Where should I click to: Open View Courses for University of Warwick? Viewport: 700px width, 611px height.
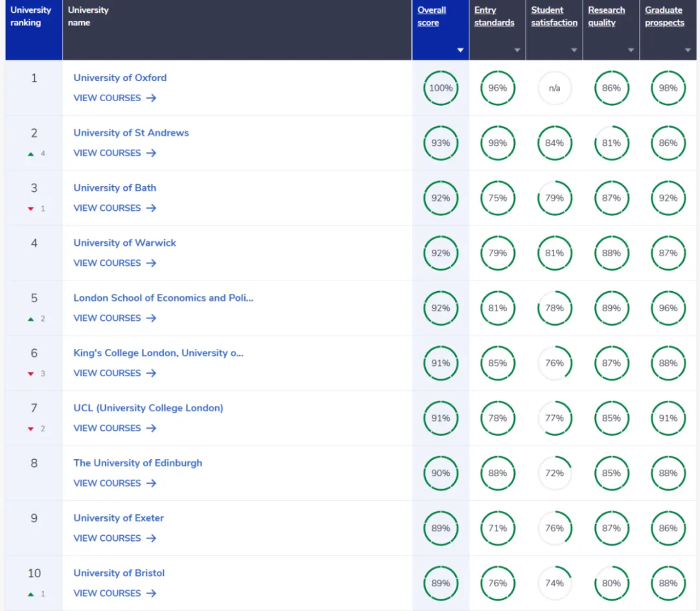tap(107, 263)
